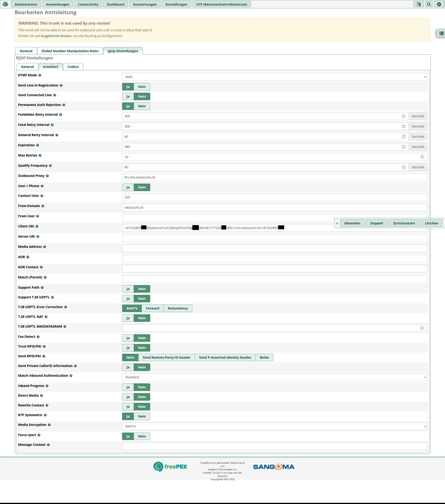Set Send Connected Line to Ja

tap(128, 96)
